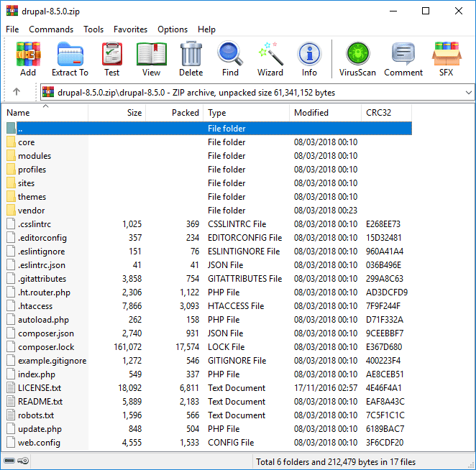
Task: Open the Comment toolbar icon
Action: click(x=403, y=55)
